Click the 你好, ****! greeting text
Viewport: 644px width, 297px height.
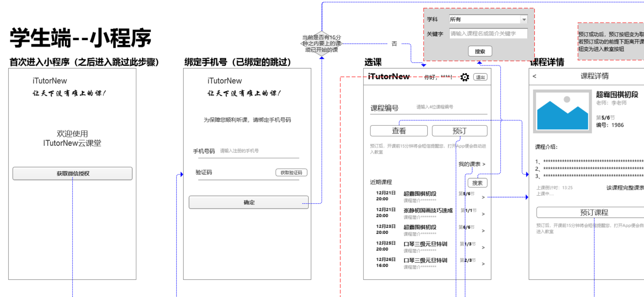click(438, 77)
